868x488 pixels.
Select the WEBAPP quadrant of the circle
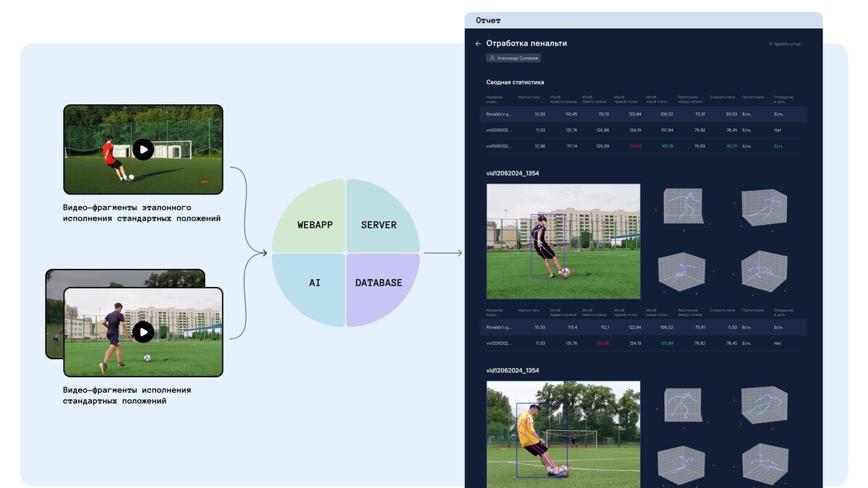[309, 215]
